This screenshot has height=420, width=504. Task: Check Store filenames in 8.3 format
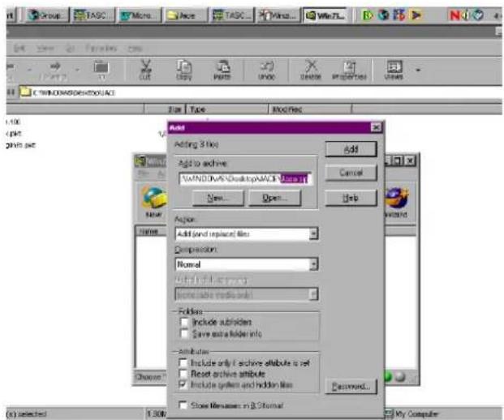pyautogui.click(x=183, y=405)
